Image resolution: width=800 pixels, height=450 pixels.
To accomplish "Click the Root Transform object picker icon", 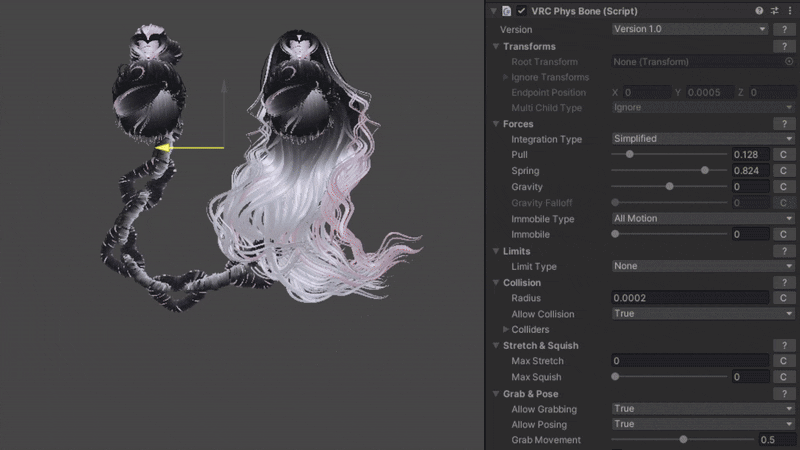I will 789,62.
